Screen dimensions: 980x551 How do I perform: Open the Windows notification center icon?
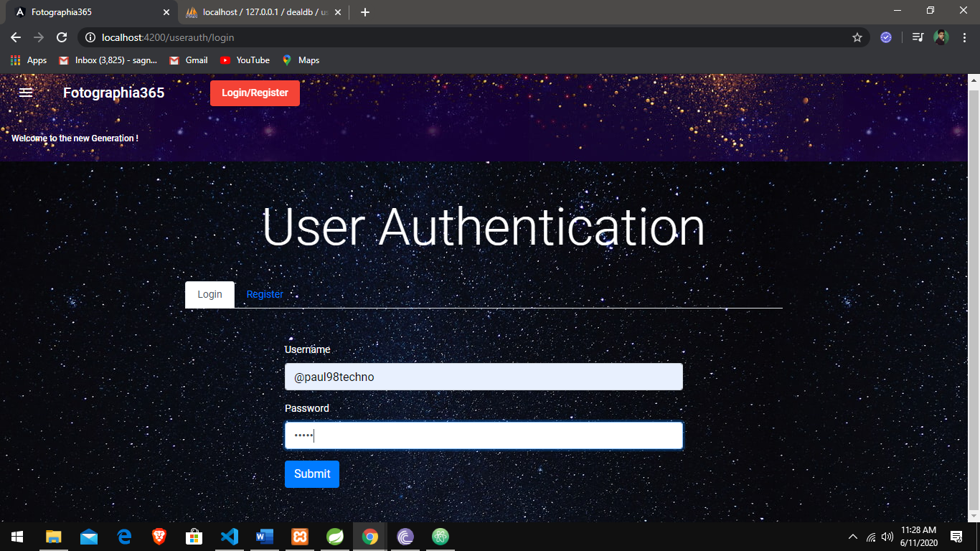click(956, 537)
